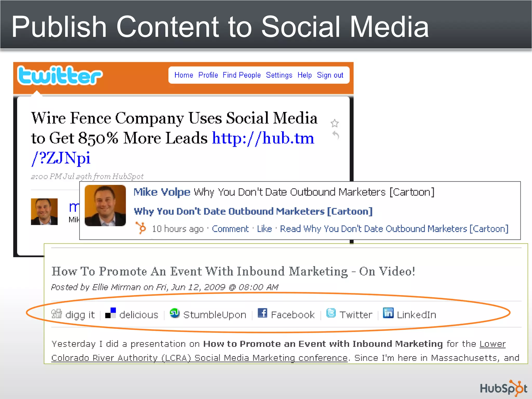Click the Twitter logo

[x=60, y=76]
